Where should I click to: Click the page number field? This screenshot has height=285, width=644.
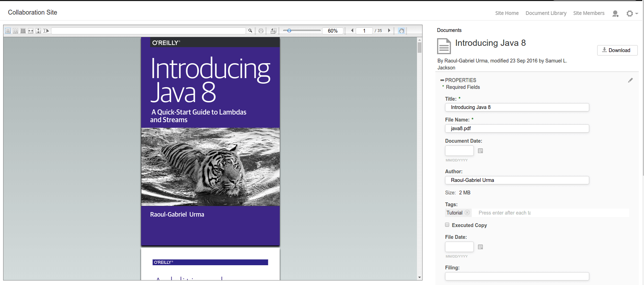click(364, 31)
